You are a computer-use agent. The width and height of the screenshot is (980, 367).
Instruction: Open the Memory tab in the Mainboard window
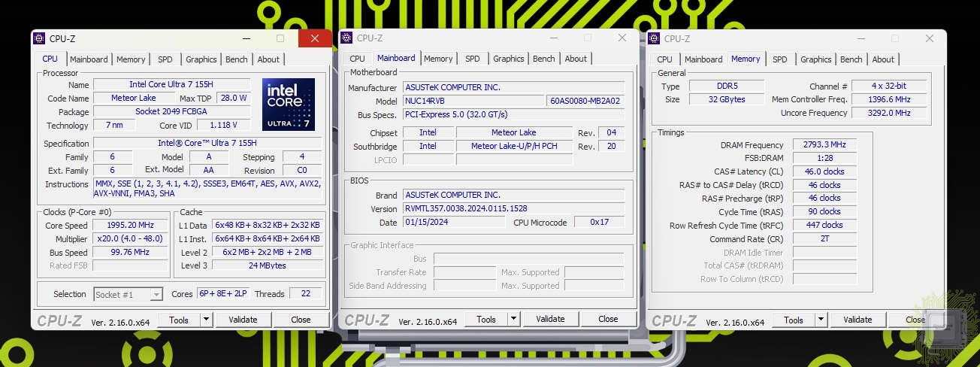coord(438,59)
